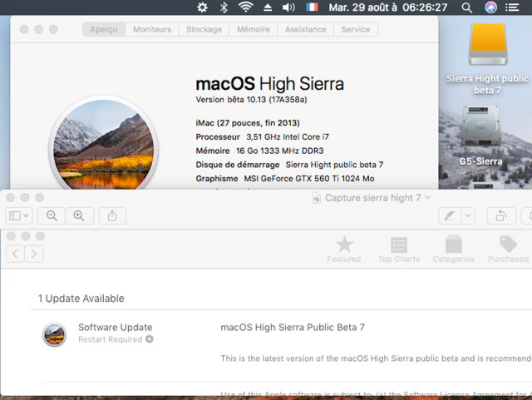Open Top Charts in App Store
Viewport: 532px width, 400px height.
click(x=399, y=249)
